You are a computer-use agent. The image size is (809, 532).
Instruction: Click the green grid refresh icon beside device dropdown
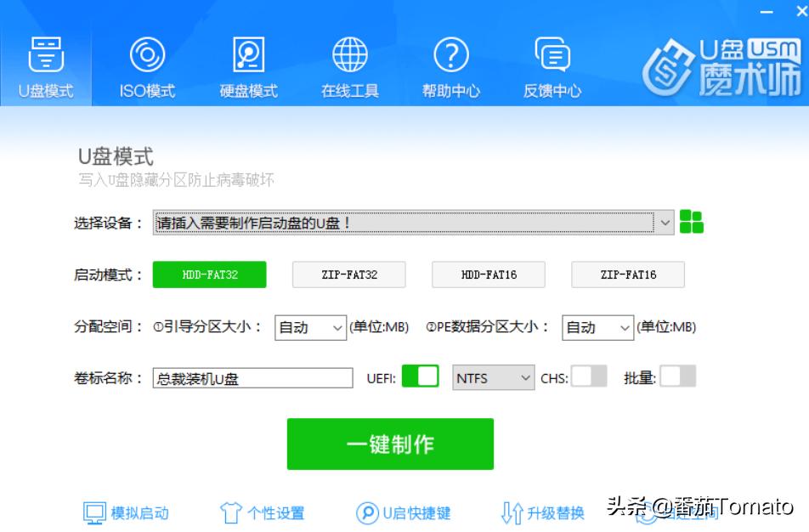click(693, 221)
